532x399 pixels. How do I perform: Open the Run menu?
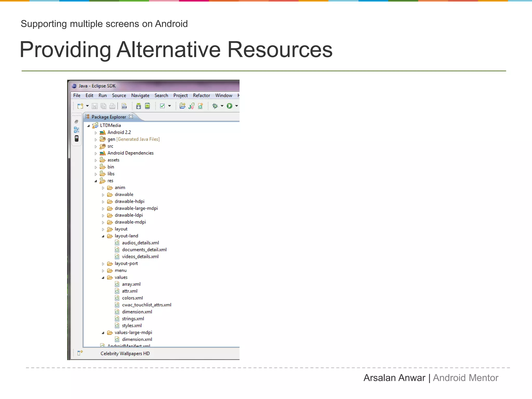tap(103, 96)
